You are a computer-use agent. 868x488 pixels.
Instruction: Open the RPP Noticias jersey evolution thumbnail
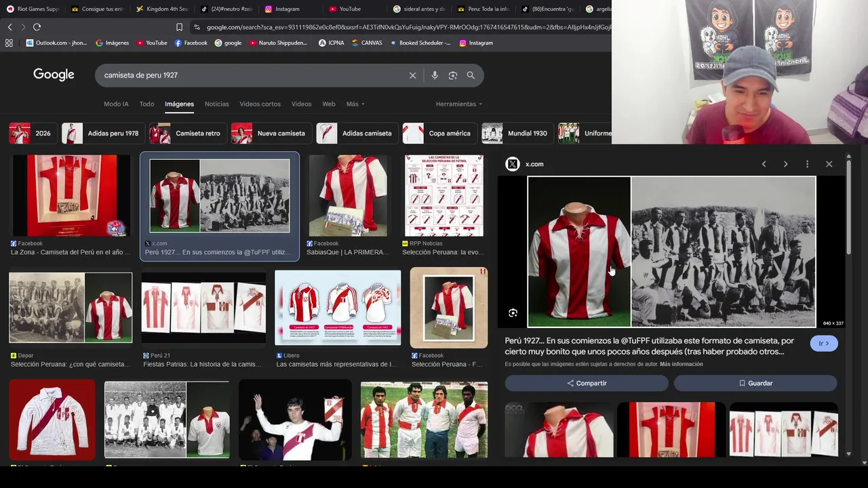444,195
